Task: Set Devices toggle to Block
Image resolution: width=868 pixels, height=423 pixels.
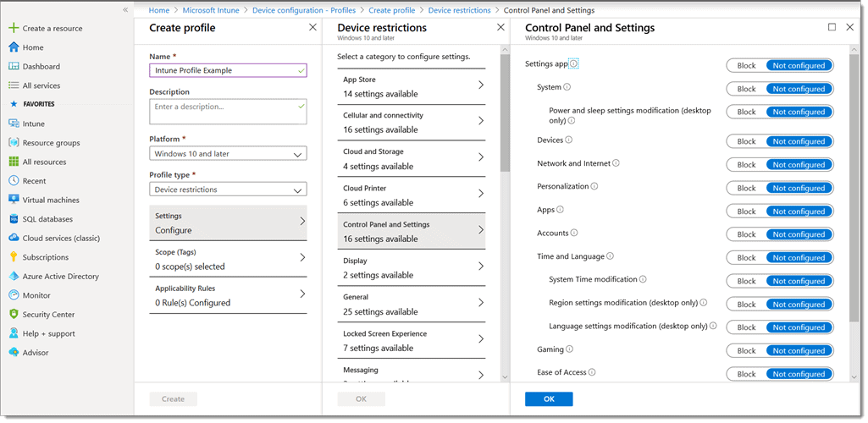Action: click(x=746, y=141)
